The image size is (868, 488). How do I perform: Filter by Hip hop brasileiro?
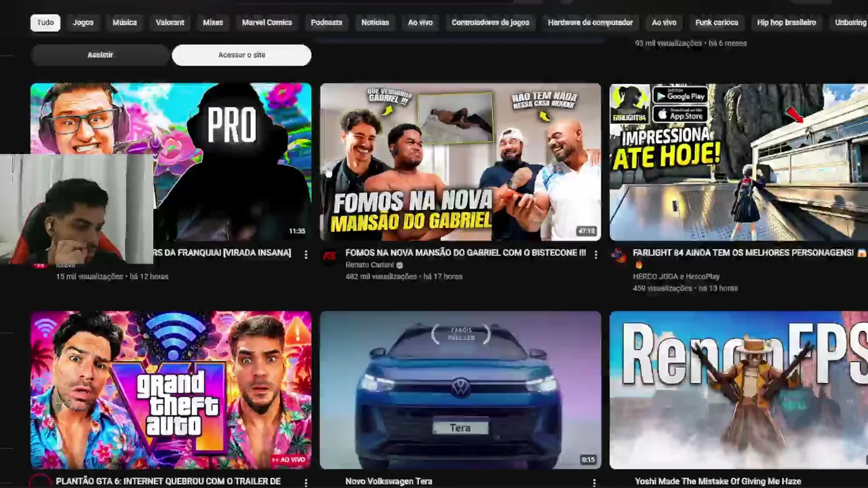pyautogui.click(x=787, y=22)
